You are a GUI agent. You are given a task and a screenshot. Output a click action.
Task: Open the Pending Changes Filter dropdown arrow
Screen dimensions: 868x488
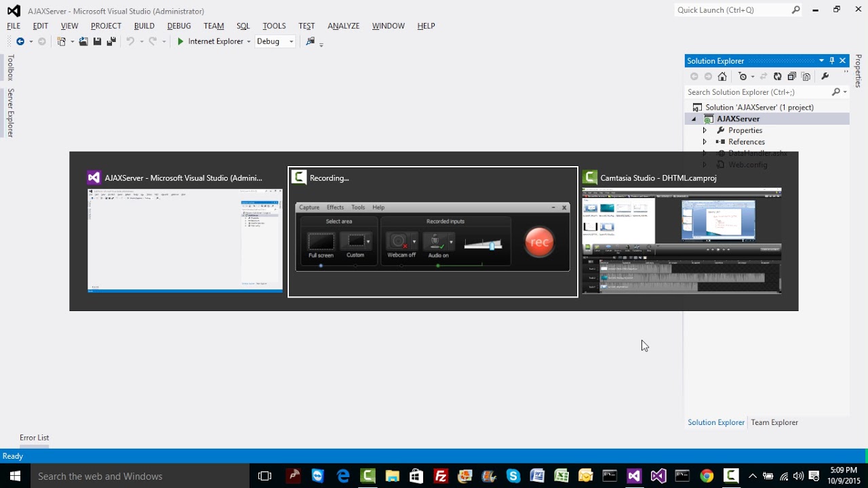752,77
